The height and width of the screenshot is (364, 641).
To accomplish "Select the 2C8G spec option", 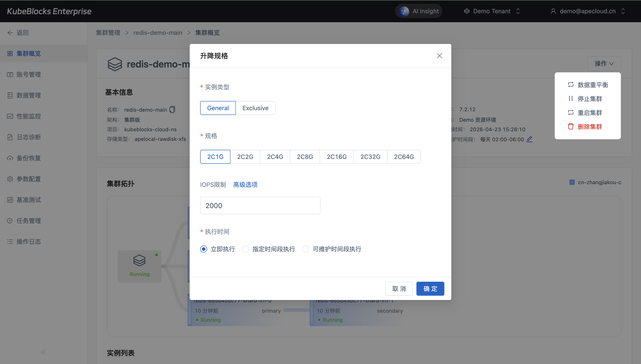I will (305, 157).
